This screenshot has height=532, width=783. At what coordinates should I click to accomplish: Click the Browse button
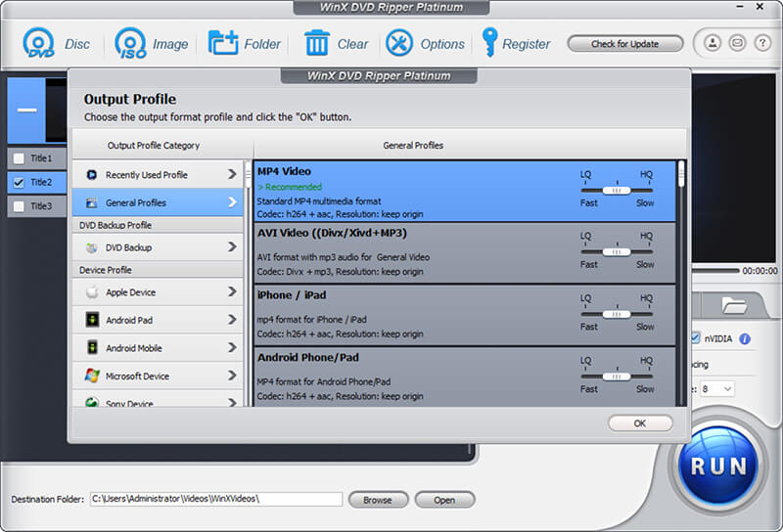(x=378, y=500)
